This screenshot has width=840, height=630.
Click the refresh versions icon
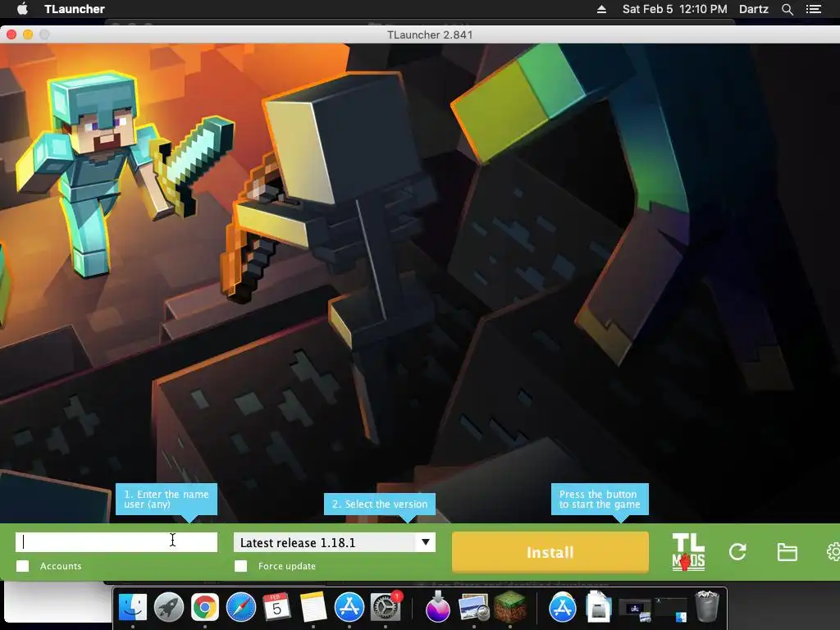[x=737, y=552]
